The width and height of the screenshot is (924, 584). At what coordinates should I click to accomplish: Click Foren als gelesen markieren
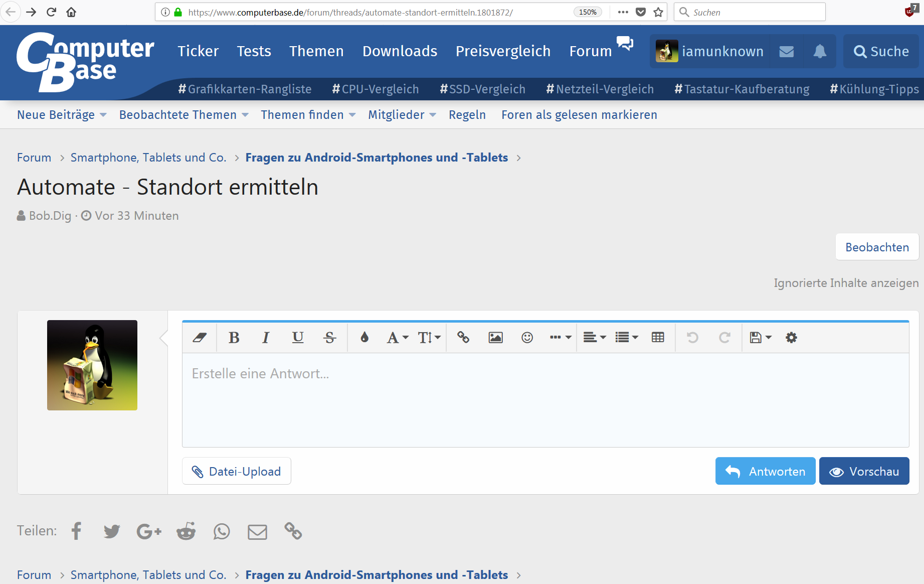click(579, 115)
